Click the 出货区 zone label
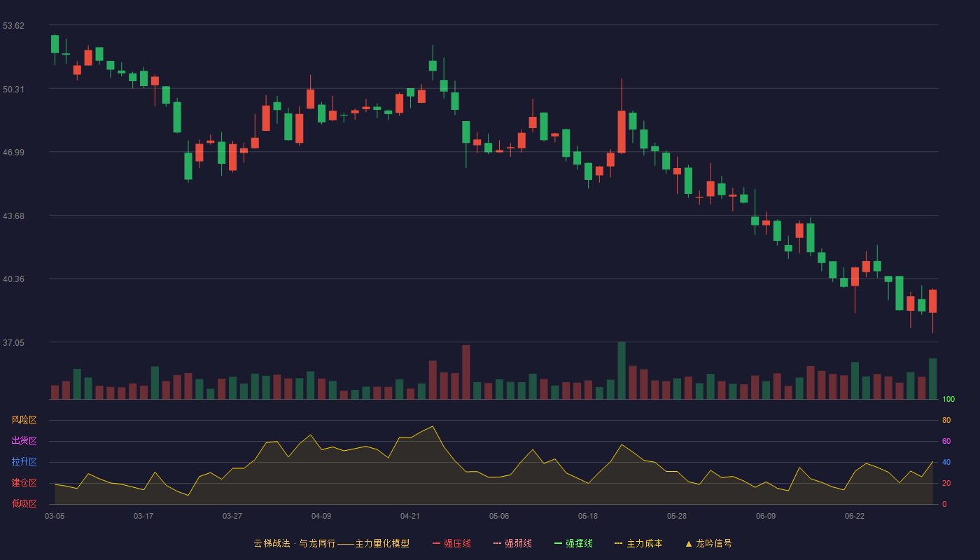This screenshot has height=560, width=980. [24, 441]
